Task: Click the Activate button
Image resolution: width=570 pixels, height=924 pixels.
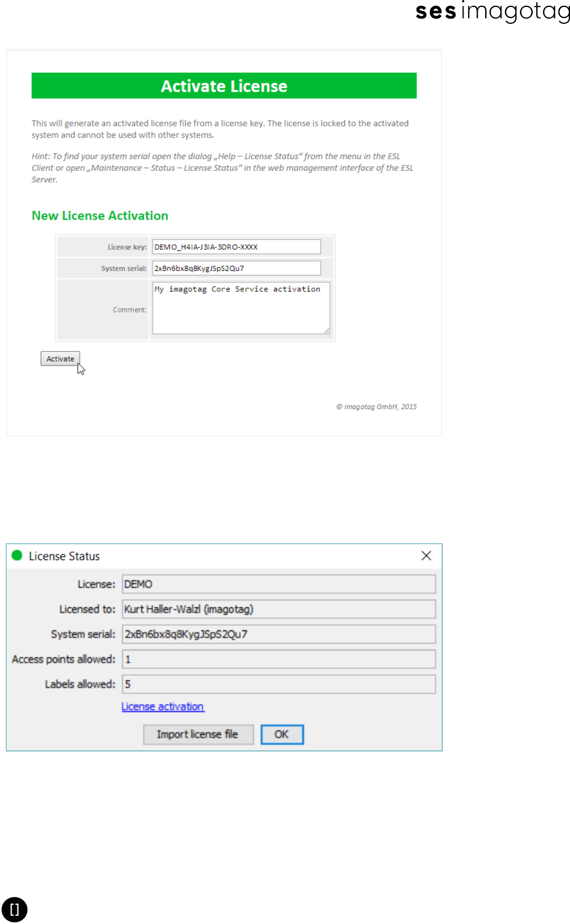Action: (x=60, y=359)
